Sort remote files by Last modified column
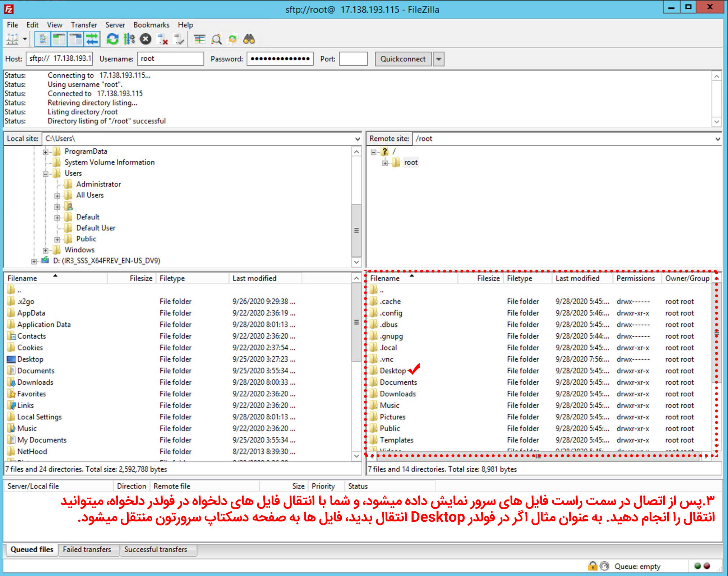The width and height of the screenshot is (728, 576). [577, 278]
